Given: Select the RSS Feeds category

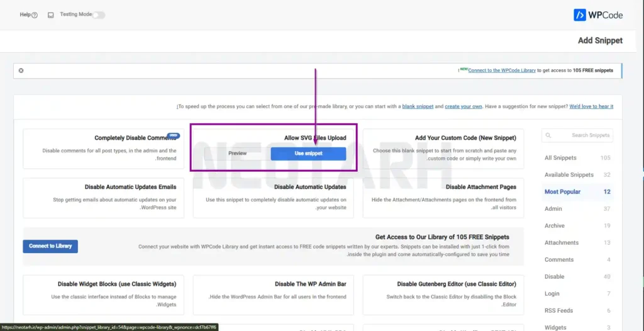Looking at the screenshot, I should point(577,310).
